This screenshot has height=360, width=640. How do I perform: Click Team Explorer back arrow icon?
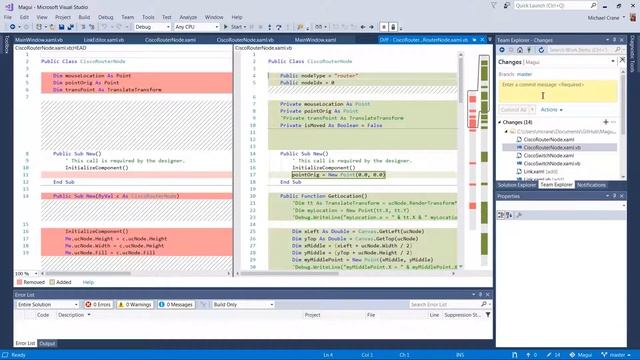pyautogui.click(x=502, y=50)
